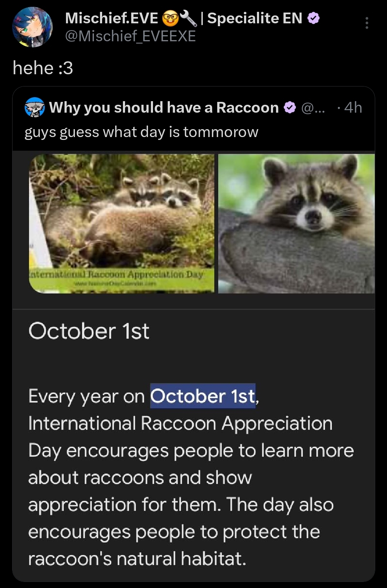This screenshot has width=387, height=588.
Task: Click the Mischief.EVE display name
Action: tap(111, 18)
